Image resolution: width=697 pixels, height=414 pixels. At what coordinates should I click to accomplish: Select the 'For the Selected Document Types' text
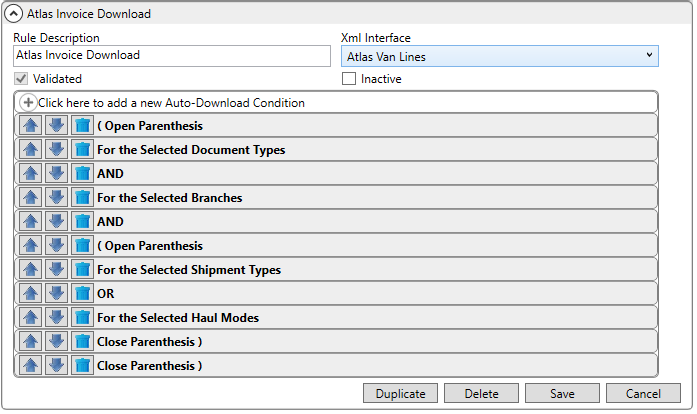191,150
